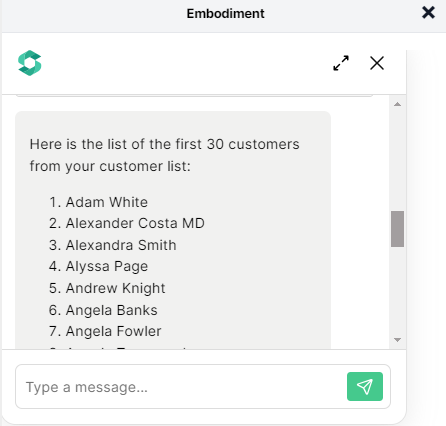Click the scrollbar up arrow in the chat
The width and height of the screenshot is (446, 426).
click(x=397, y=104)
